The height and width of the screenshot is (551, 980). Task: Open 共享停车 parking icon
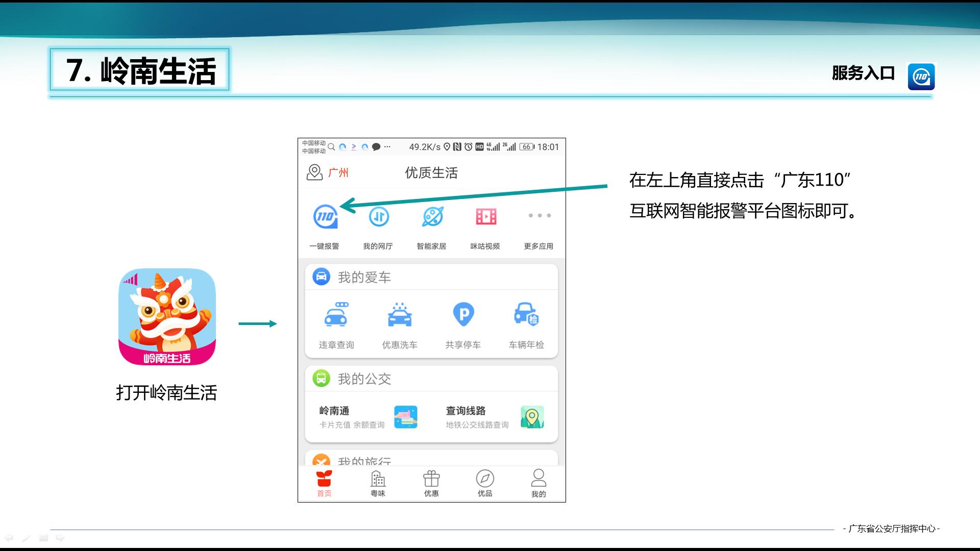[x=463, y=314]
